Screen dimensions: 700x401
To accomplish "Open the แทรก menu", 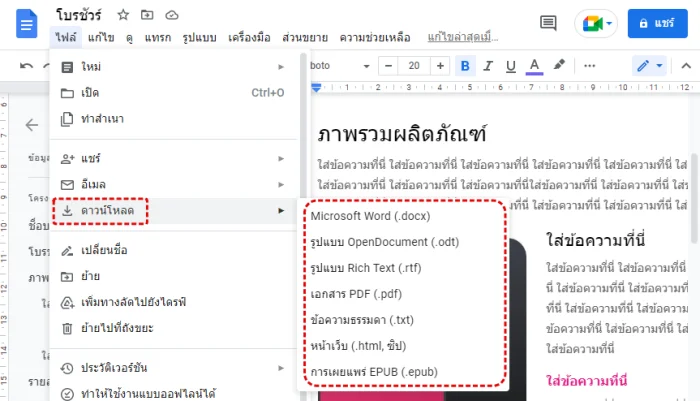I will coord(158,38).
